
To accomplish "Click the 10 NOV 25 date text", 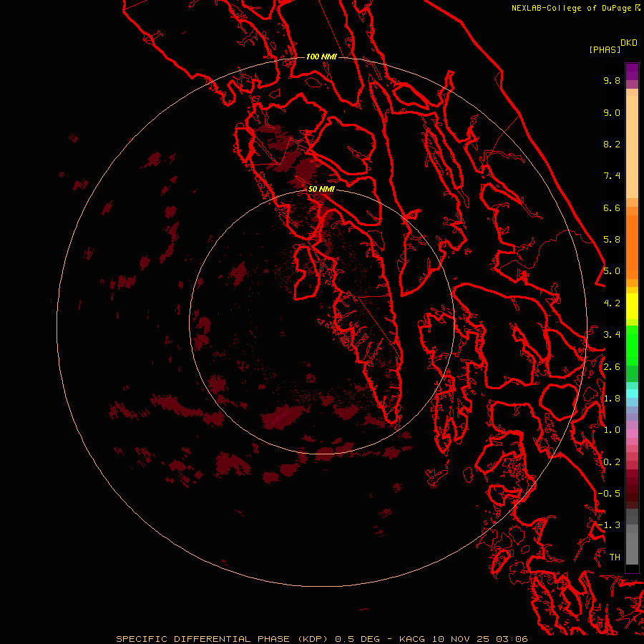I will (x=459, y=639).
